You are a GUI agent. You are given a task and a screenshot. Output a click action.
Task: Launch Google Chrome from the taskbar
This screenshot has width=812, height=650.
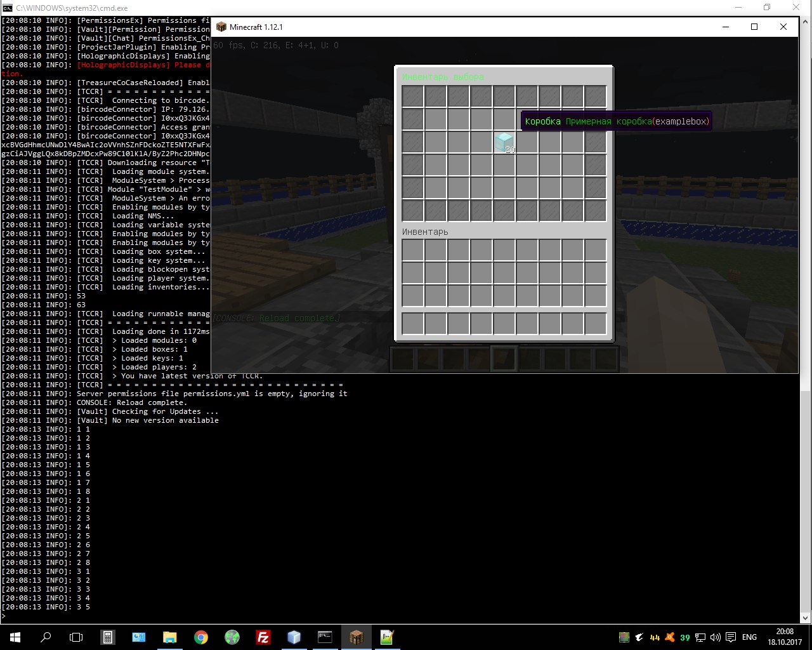pos(201,637)
